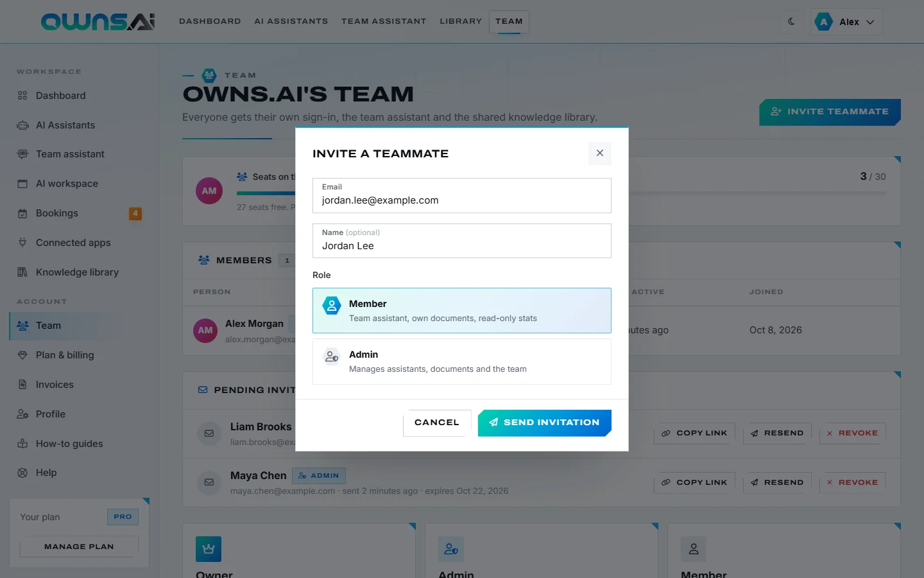The height and width of the screenshot is (578, 924).
Task: Click the Manage Plan button
Action: point(79,547)
